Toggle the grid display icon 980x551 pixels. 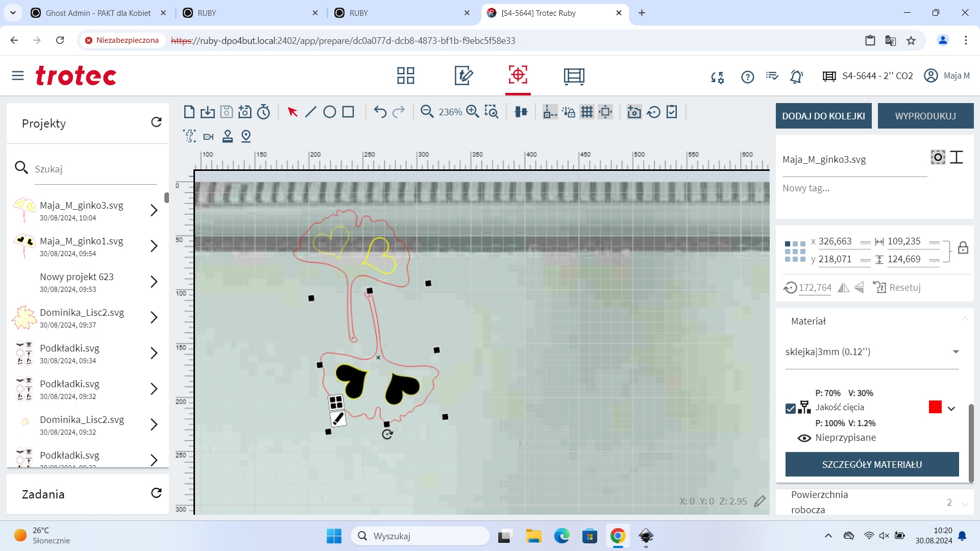(587, 112)
